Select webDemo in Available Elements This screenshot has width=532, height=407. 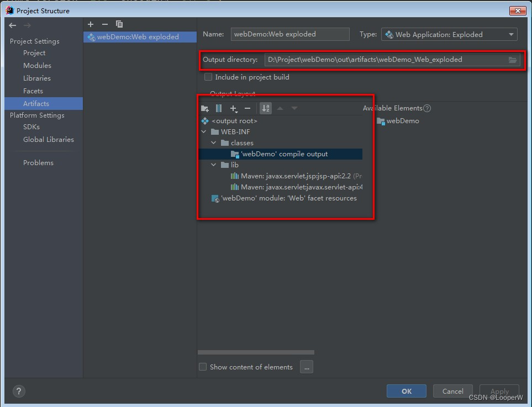click(x=398, y=121)
